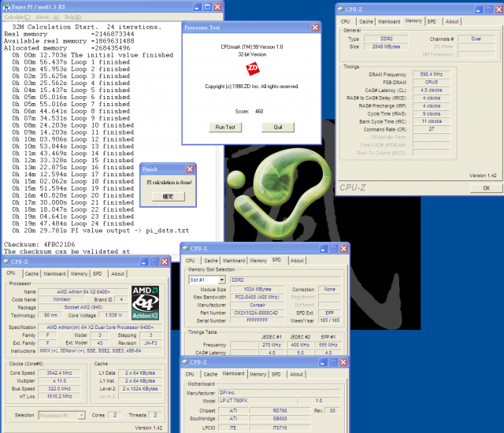Click CPU-Z icon in Mainboard window title bar
Viewport: 504px width, 433px height.
(x=185, y=362)
